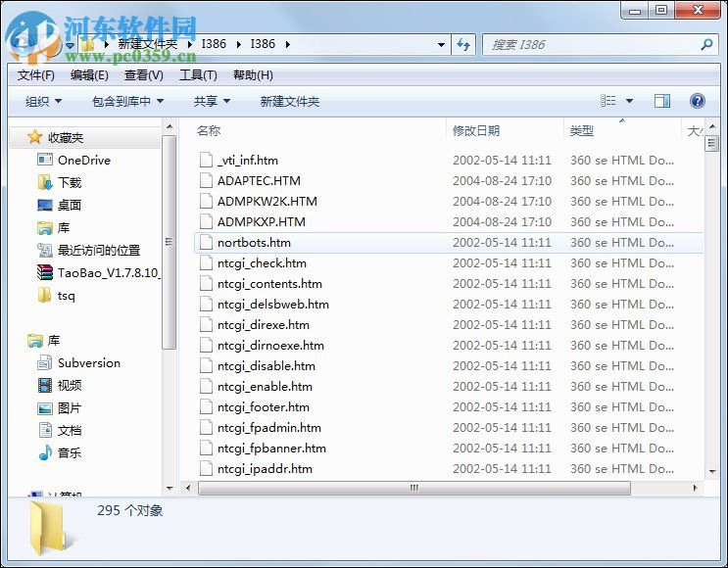Click the 音乐 note icon
The image size is (728, 568).
click(45, 452)
